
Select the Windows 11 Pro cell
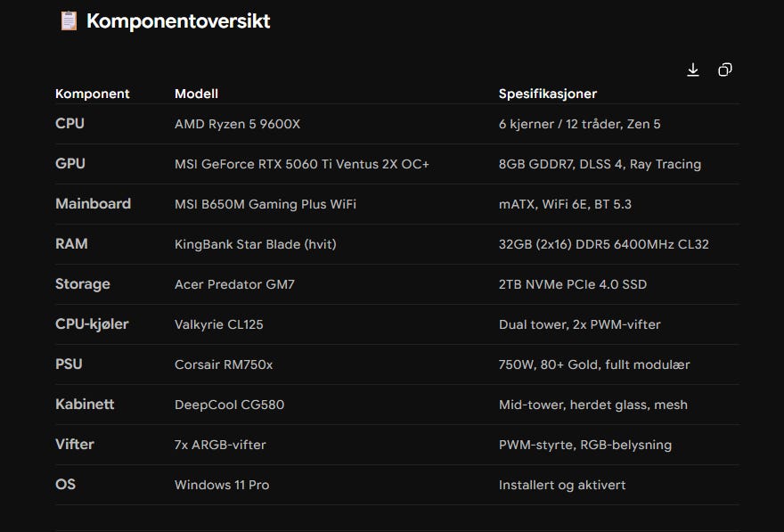click(222, 485)
